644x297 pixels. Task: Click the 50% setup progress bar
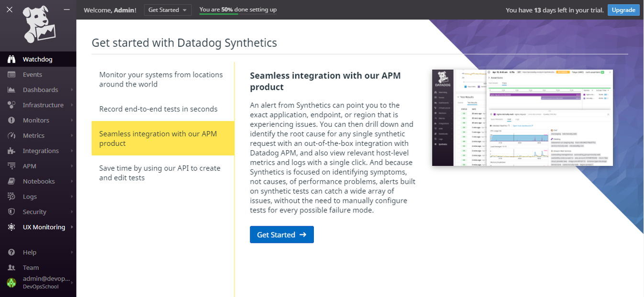coord(238,13)
